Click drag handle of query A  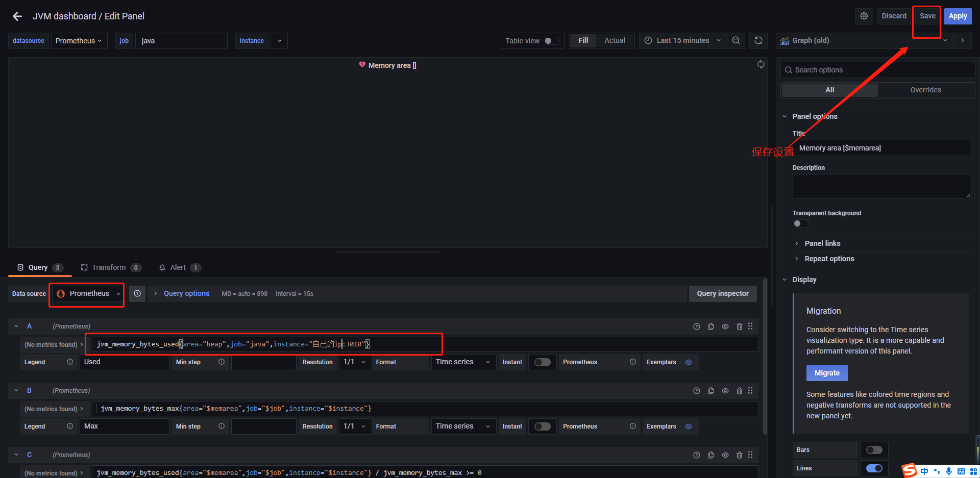[x=750, y=326]
